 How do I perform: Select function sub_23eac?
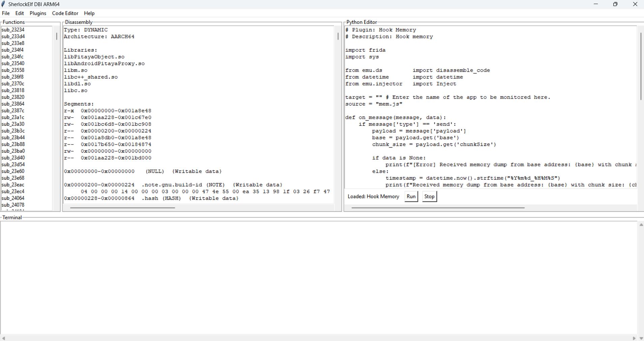pyautogui.click(x=13, y=185)
